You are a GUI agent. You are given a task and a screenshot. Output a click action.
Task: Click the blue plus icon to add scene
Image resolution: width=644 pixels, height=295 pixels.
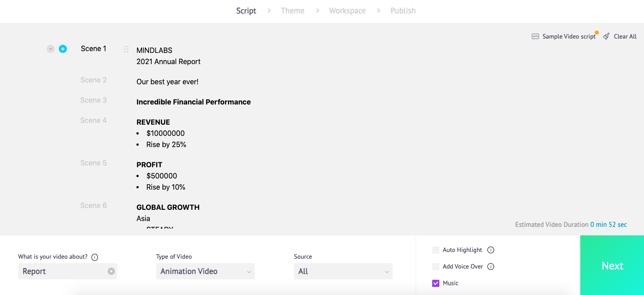pos(63,49)
